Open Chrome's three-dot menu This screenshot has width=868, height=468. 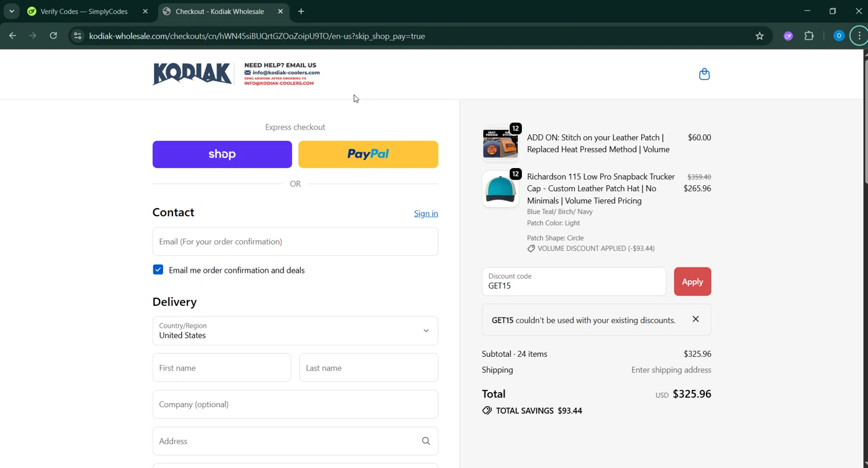859,36
